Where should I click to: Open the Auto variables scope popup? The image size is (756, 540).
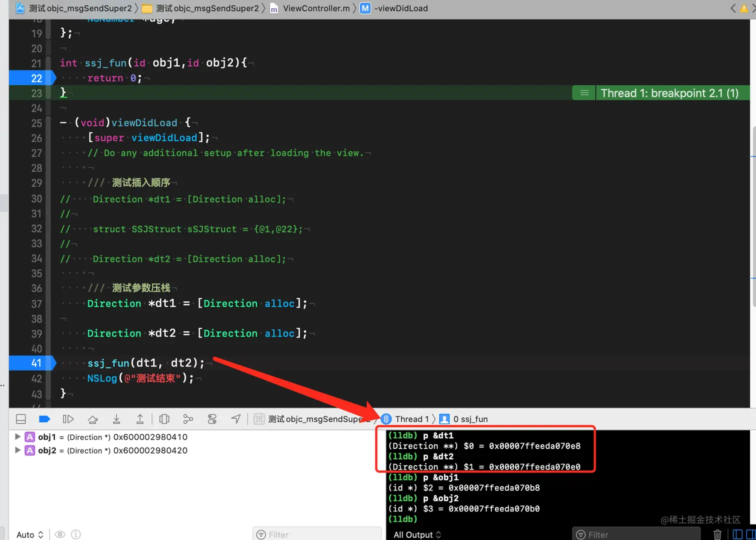pyautogui.click(x=30, y=534)
